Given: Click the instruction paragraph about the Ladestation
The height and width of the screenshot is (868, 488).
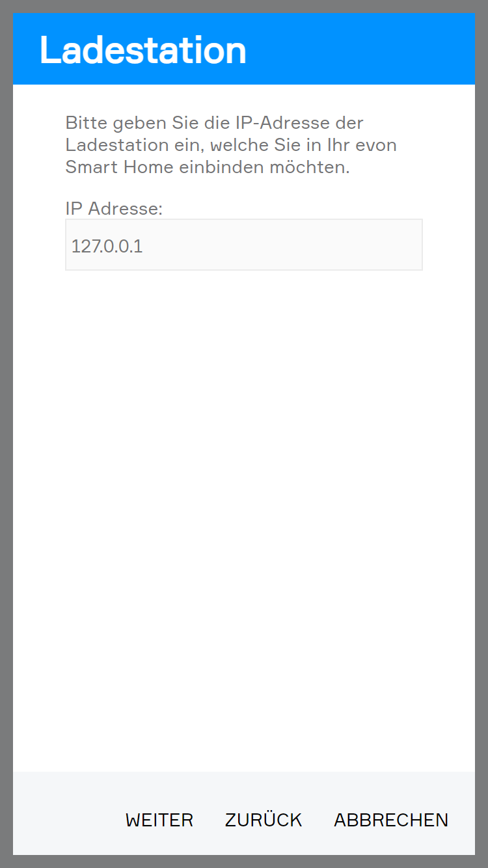Looking at the screenshot, I should pyautogui.click(x=231, y=144).
